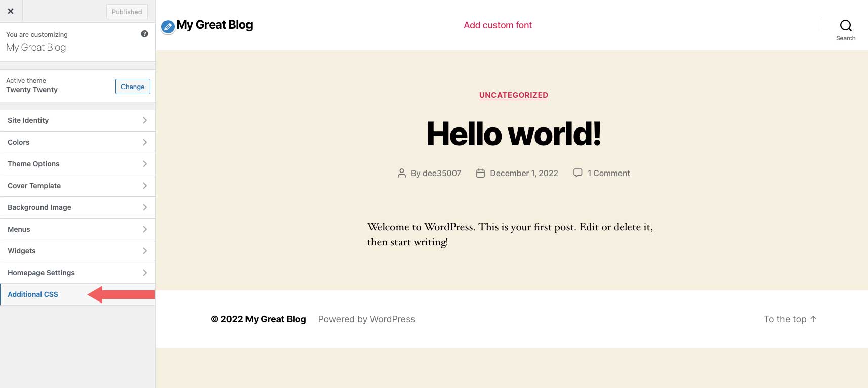Open the Add custom font link

pyautogui.click(x=498, y=25)
